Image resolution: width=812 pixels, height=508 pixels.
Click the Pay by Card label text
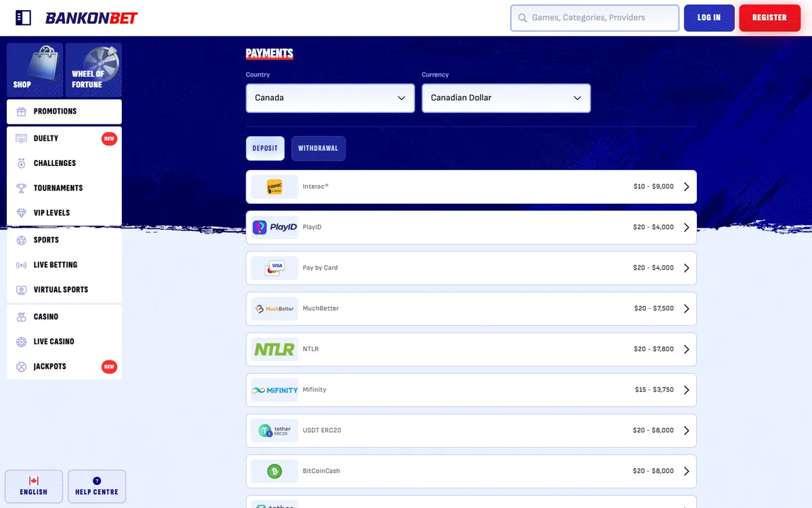pos(320,268)
